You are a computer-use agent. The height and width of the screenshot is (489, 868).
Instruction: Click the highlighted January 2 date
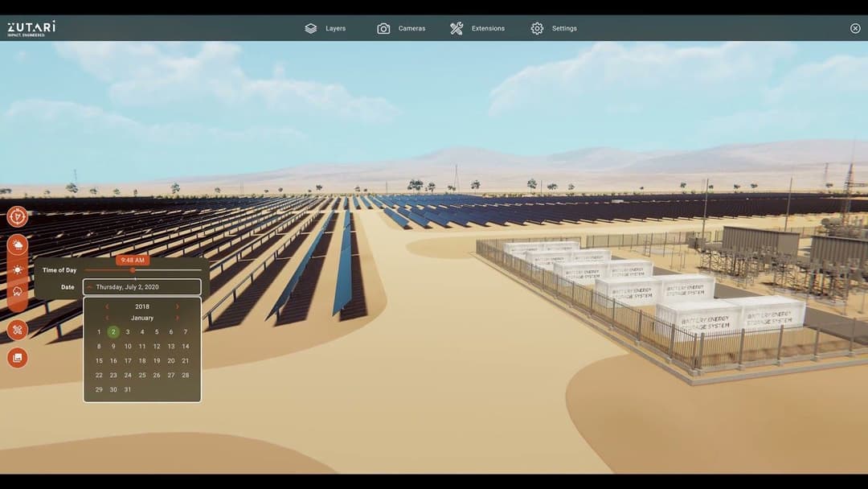[x=113, y=331]
